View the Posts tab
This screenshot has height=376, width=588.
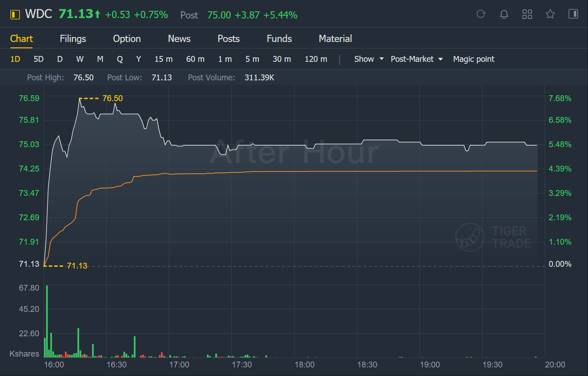(229, 39)
